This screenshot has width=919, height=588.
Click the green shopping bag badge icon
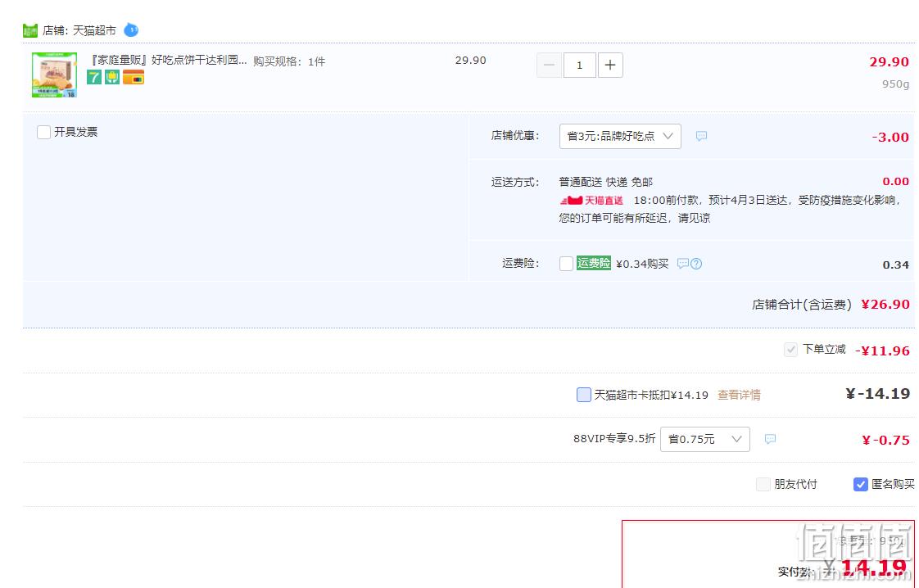(x=112, y=77)
